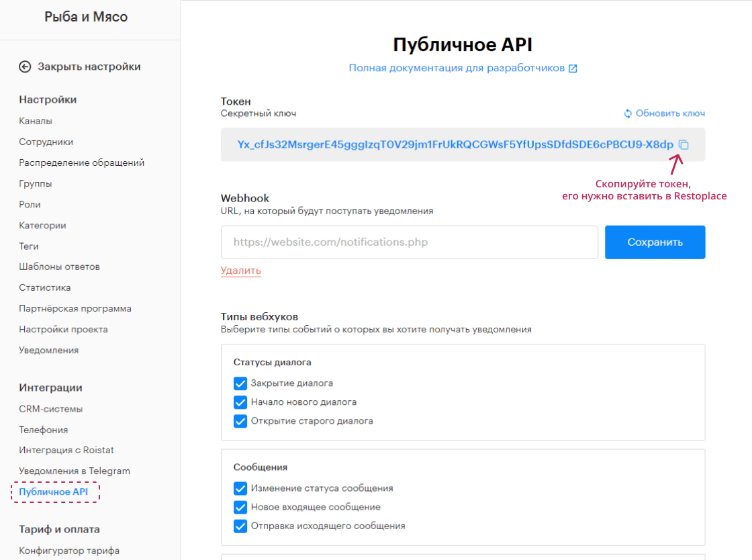Click the back arrow beside Закрыть настройки

(26, 66)
